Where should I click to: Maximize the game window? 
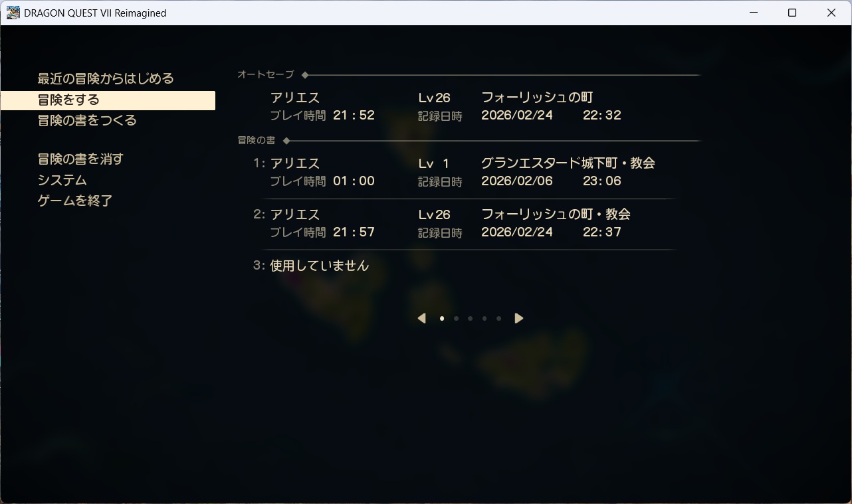(x=792, y=13)
